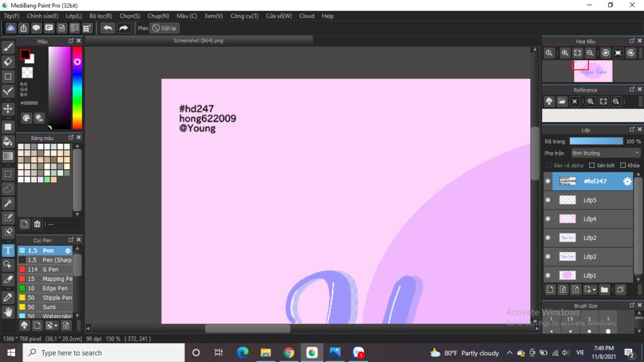Click the cloud save toolbar icon

[11, 28]
